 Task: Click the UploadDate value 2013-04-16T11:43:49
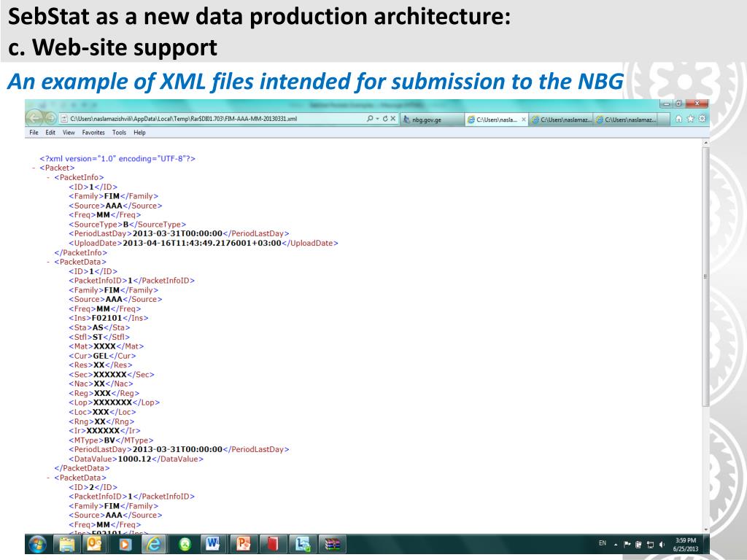tap(202, 243)
